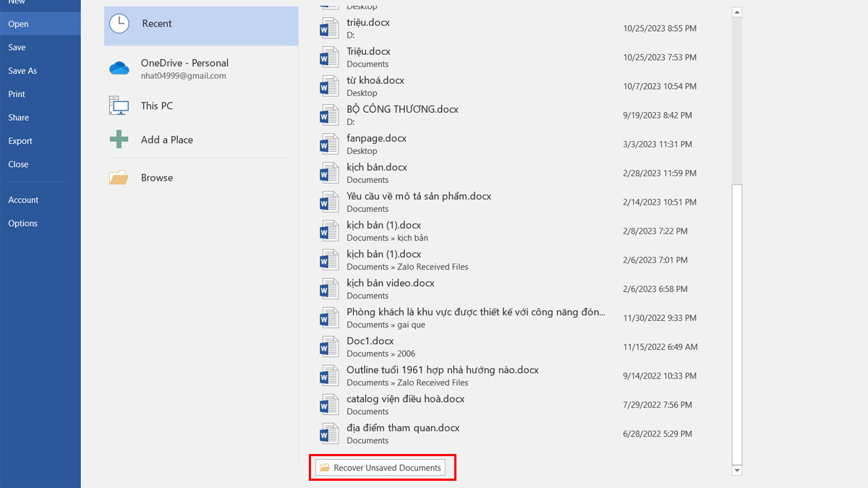
Task: Open Account settings
Action: pyautogui.click(x=23, y=200)
